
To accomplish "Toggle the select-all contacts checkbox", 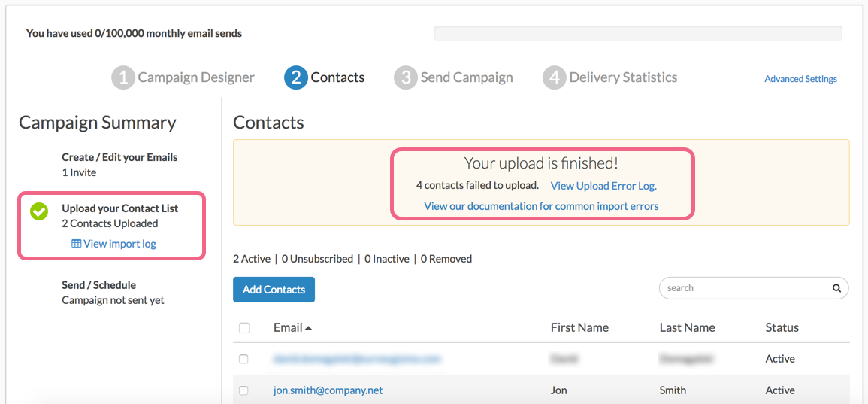I will click(x=243, y=328).
